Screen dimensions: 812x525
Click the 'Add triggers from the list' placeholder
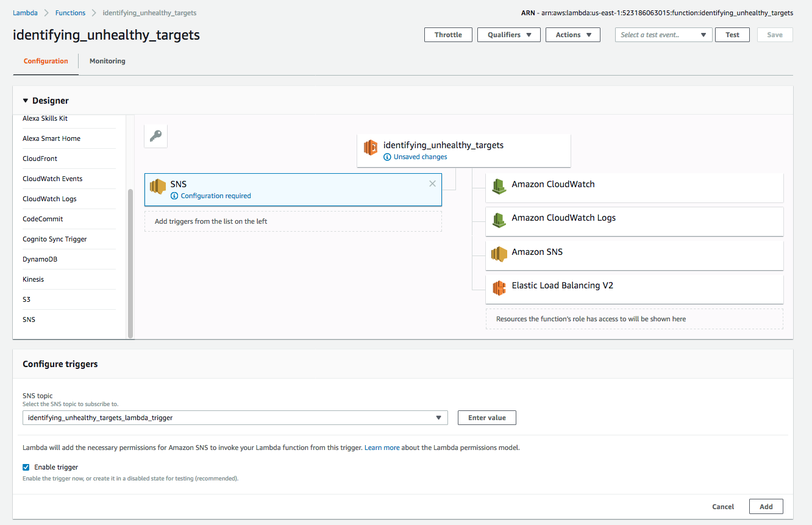(x=293, y=221)
